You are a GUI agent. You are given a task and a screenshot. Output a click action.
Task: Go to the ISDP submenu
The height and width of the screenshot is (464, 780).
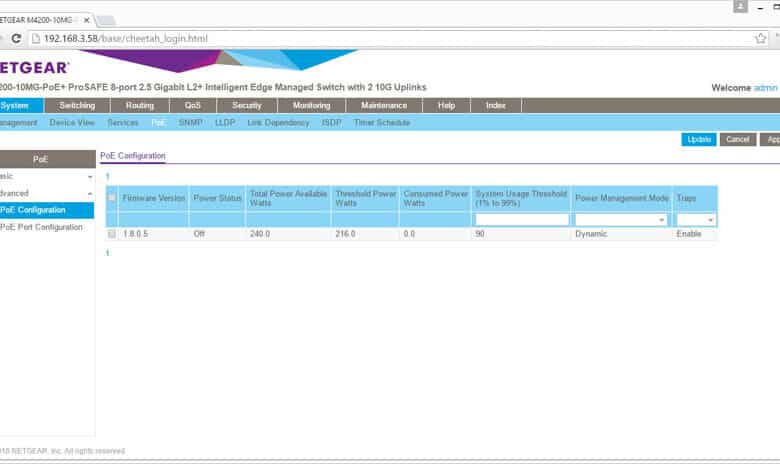[x=331, y=122]
